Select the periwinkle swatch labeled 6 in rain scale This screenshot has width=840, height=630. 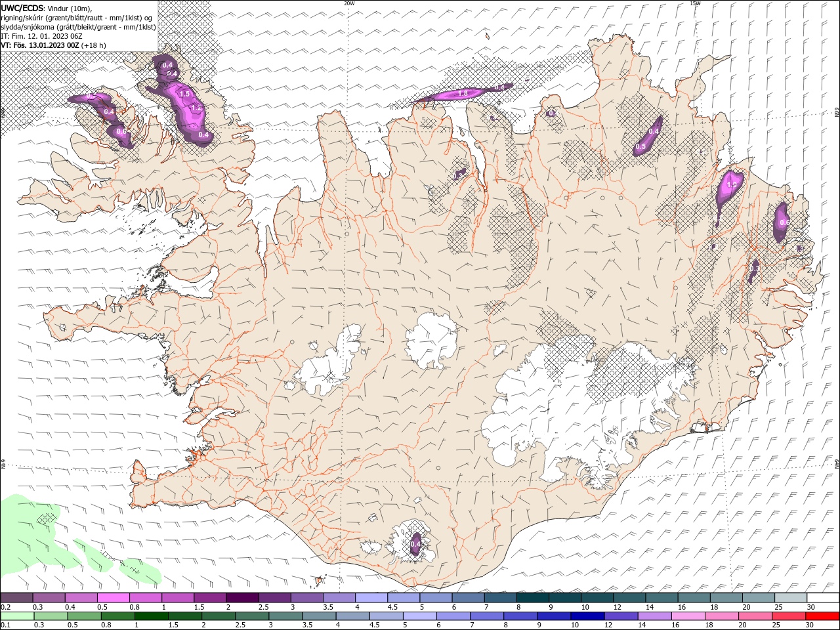click(453, 616)
